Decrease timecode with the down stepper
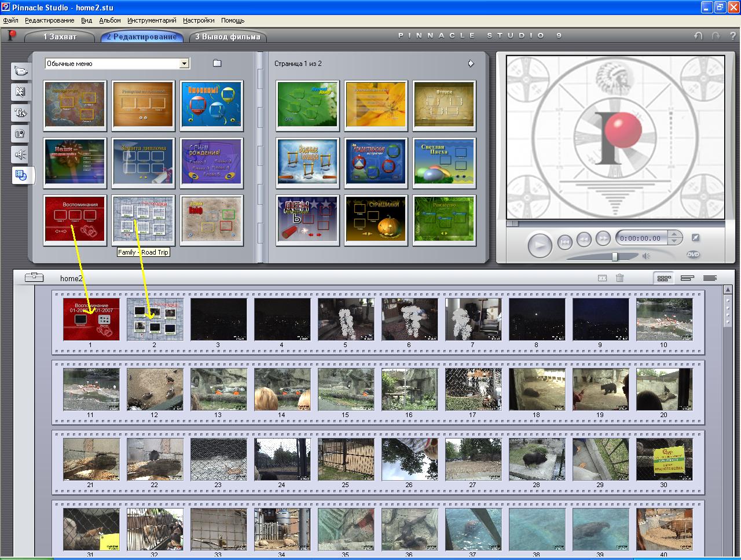741x560 pixels. [674, 241]
